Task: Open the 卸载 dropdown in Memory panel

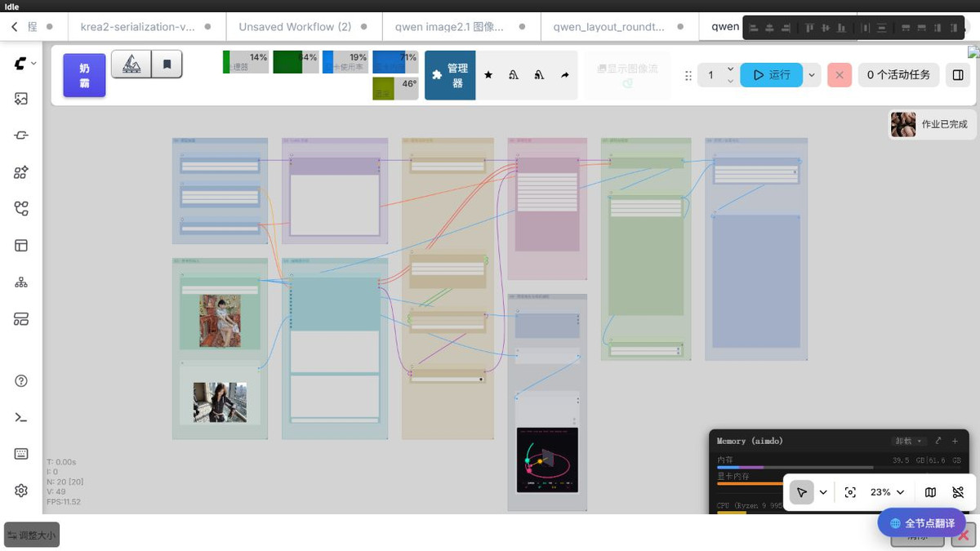Action: click(x=908, y=441)
